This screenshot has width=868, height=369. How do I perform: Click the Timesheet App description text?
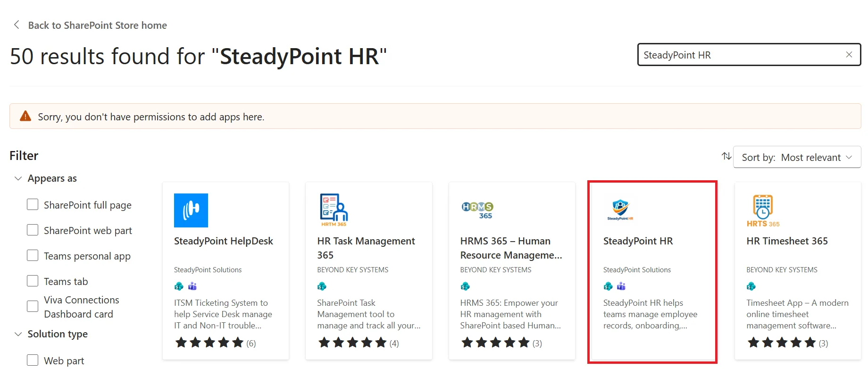pos(797,314)
